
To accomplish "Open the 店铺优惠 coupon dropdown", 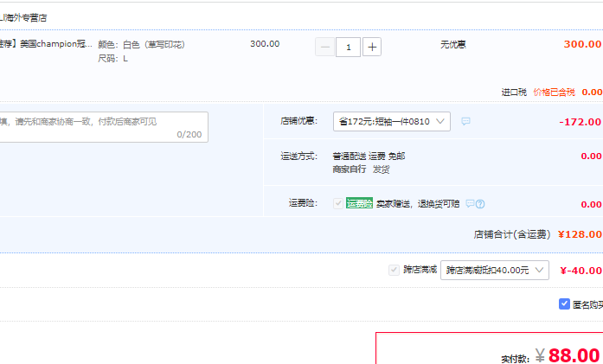I will pyautogui.click(x=392, y=121).
